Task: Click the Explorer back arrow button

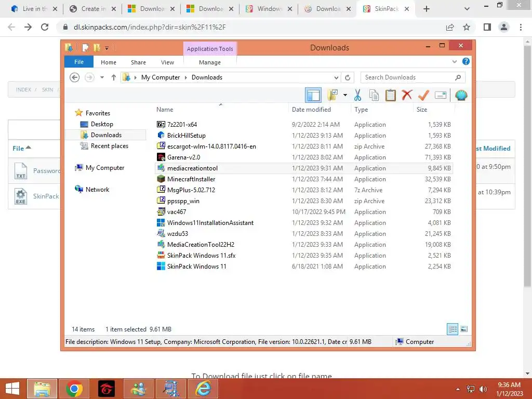Action: (75, 77)
